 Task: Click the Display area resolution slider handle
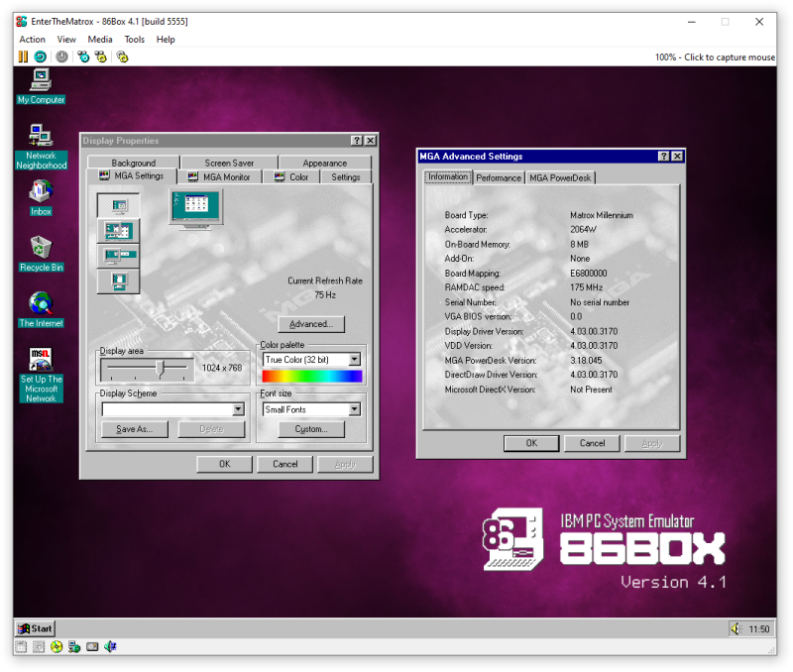[x=161, y=369]
